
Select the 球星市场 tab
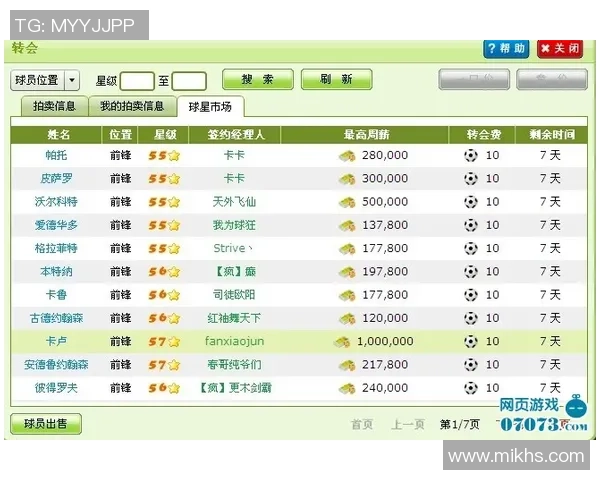(210, 106)
